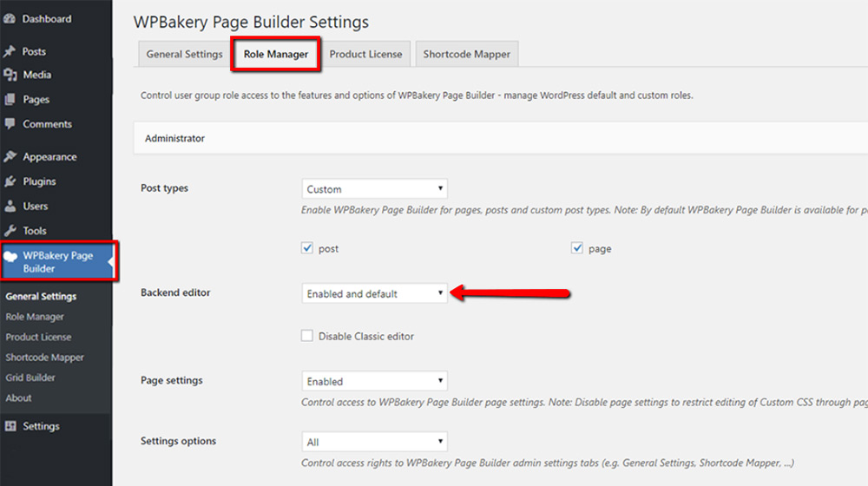868x486 pixels.
Task: Click the Pages document icon
Action: click(10, 100)
